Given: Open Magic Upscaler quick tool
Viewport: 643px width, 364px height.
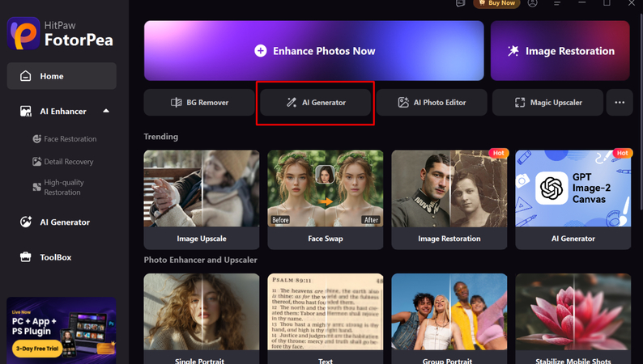Looking at the screenshot, I should pos(547,103).
